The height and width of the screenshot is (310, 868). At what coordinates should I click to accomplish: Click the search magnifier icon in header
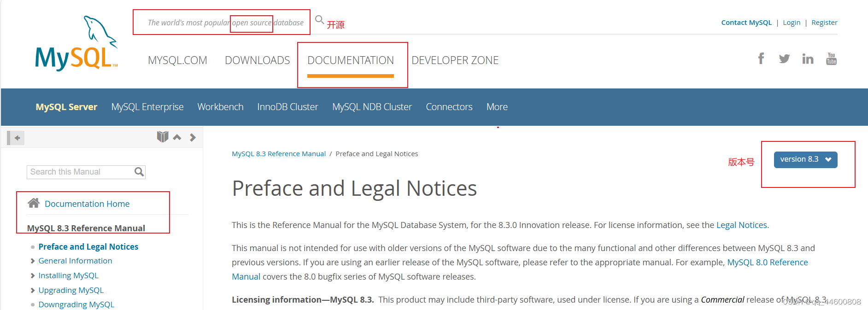pyautogui.click(x=319, y=19)
